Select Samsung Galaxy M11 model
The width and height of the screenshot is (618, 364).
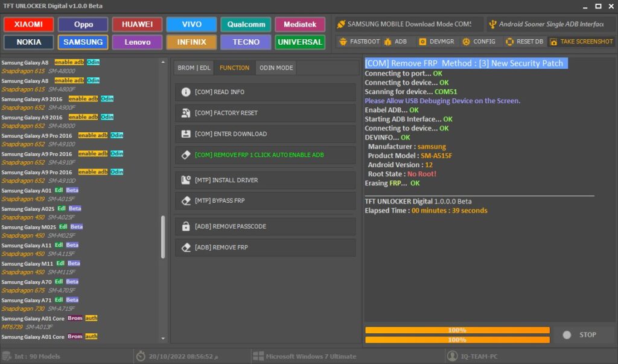[80, 268]
